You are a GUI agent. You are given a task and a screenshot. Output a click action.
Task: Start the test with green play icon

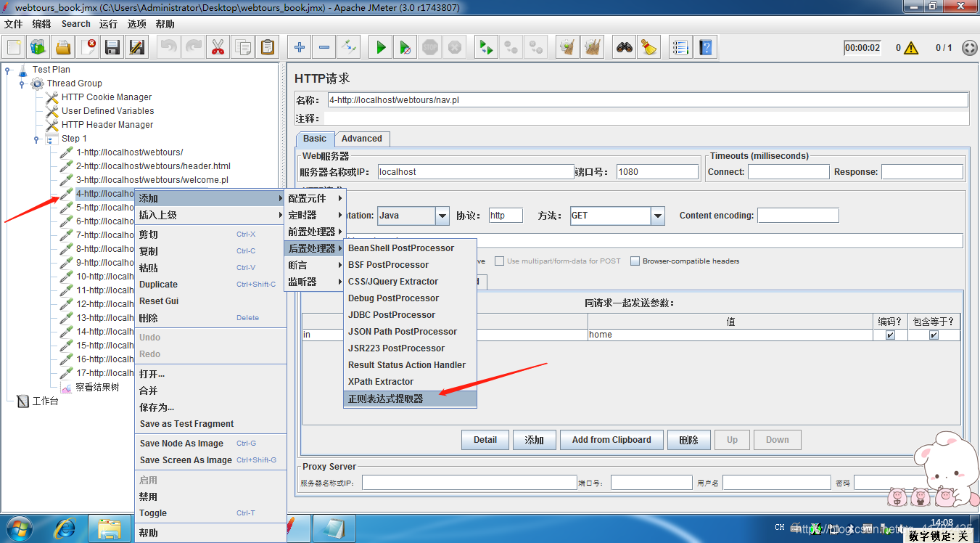click(x=380, y=48)
